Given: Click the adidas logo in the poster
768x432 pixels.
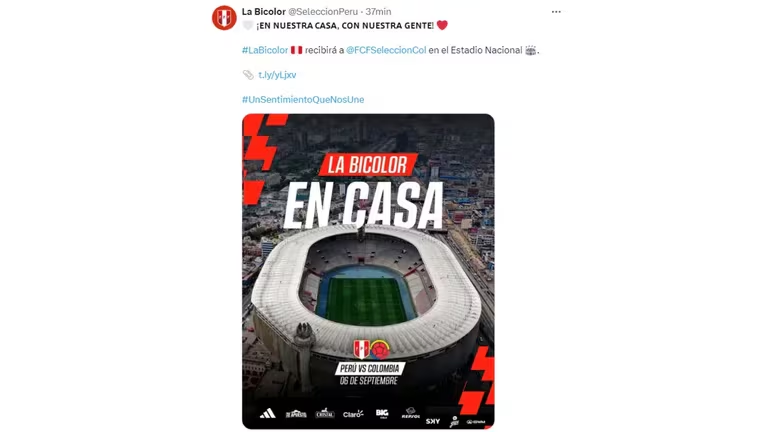Looking at the screenshot, I should tap(267, 414).
